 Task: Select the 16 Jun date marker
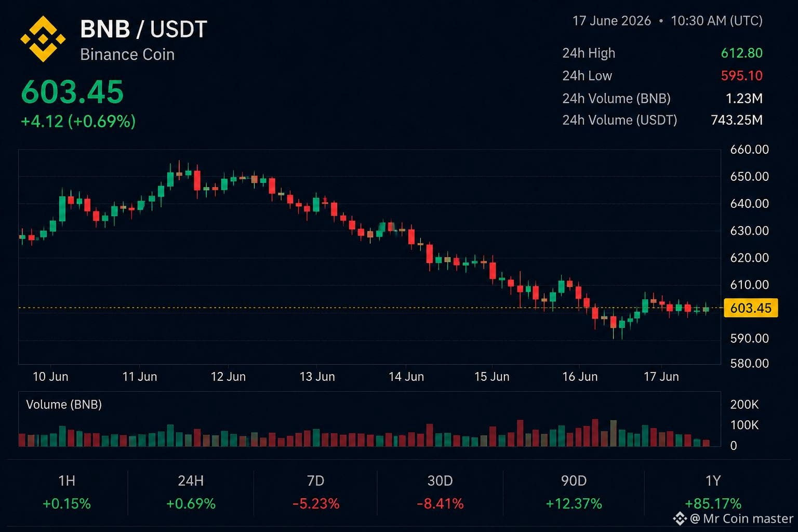(x=580, y=377)
